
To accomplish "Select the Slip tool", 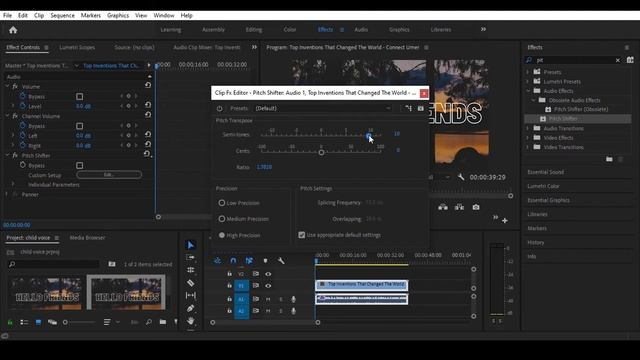I will (x=191, y=295).
